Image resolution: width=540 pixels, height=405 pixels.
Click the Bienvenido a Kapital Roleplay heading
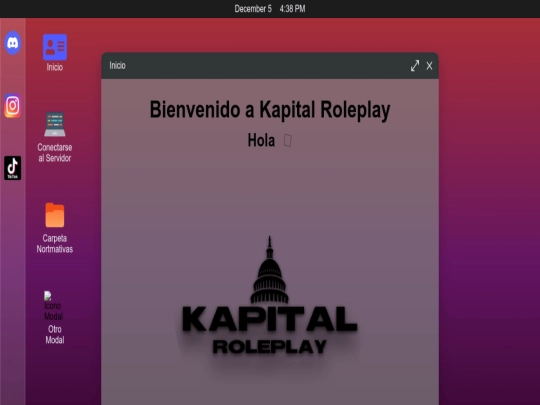pos(270,110)
